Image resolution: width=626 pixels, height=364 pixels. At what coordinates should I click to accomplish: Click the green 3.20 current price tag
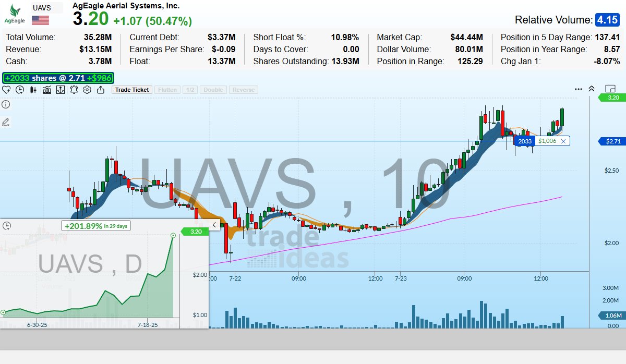click(x=612, y=98)
